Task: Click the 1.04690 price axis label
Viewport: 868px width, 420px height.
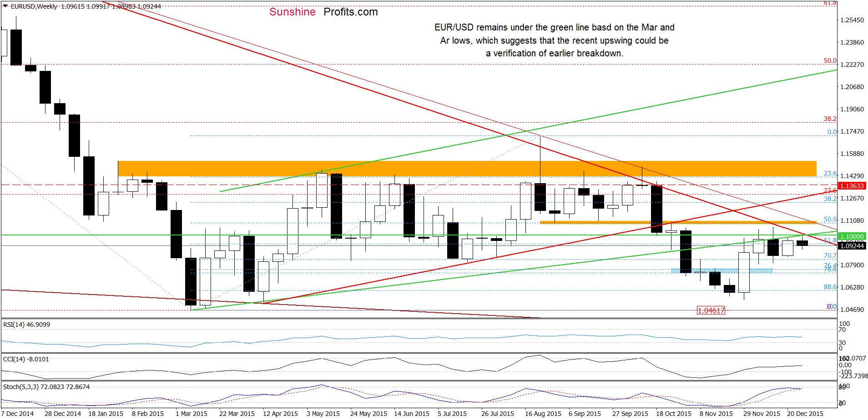Action: tap(852, 310)
